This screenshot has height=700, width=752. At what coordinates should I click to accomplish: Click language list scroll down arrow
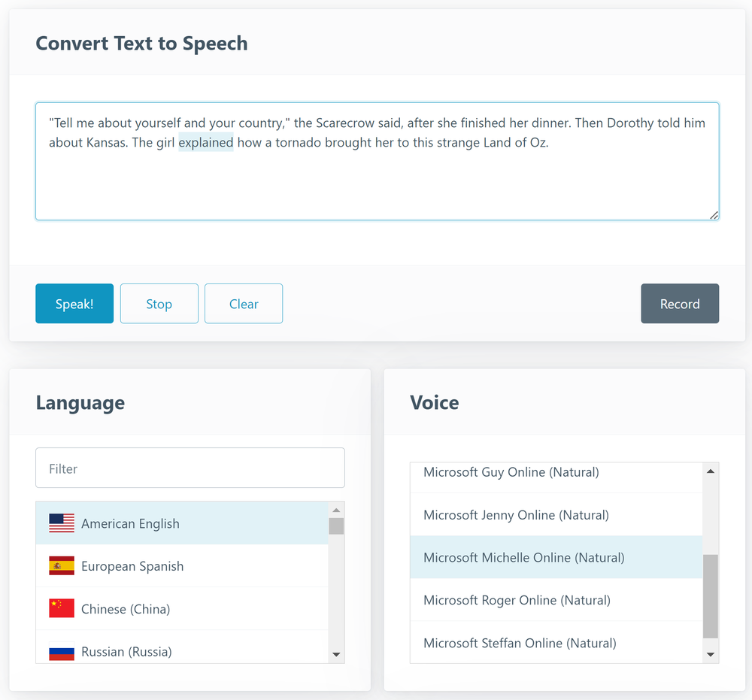tap(336, 654)
